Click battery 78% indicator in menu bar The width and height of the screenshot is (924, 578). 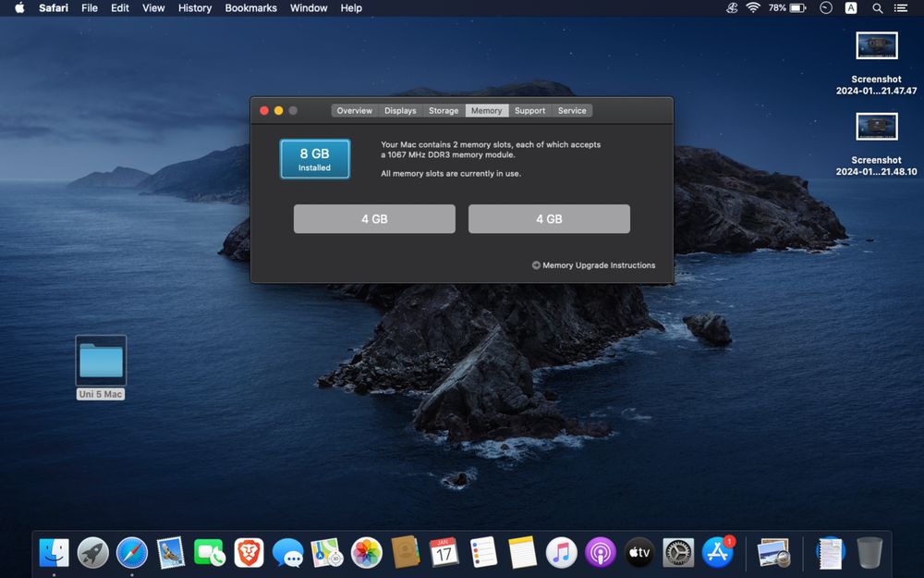click(786, 8)
